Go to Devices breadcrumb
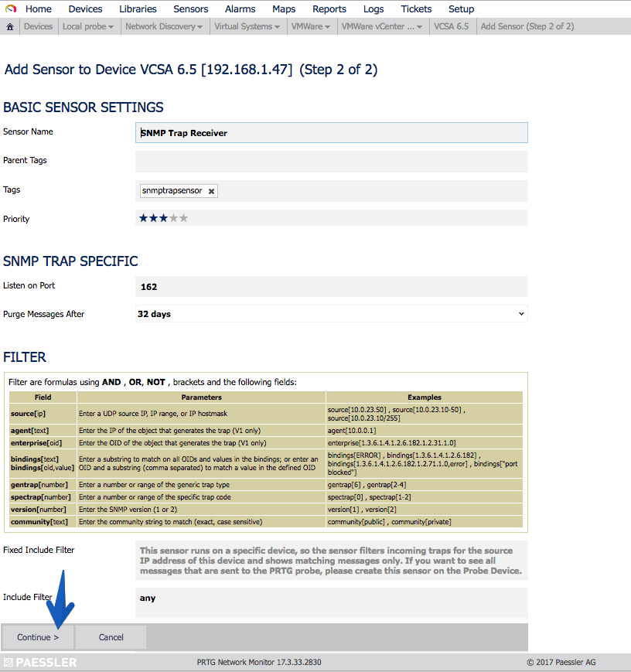Screen dimensions: 631x672 tap(38, 26)
